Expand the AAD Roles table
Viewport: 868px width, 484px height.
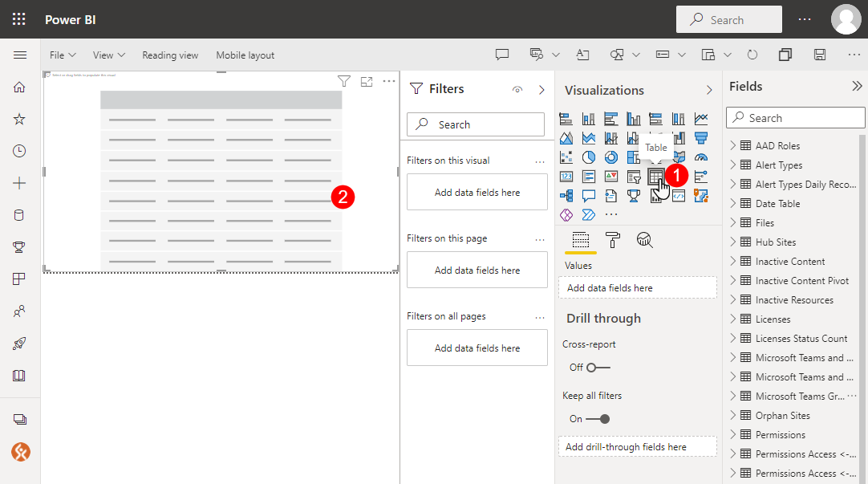tap(733, 145)
